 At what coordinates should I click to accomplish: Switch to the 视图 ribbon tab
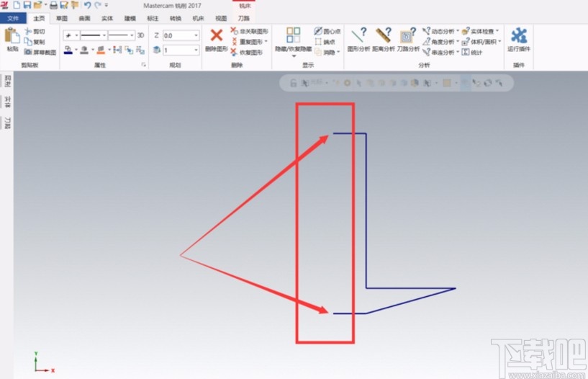[221, 18]
